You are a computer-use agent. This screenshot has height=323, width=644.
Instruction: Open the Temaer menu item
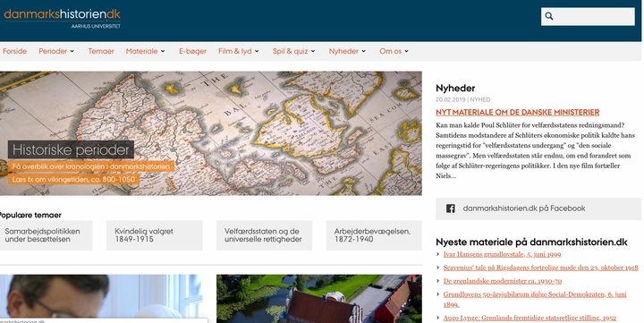tap(100, 51)
